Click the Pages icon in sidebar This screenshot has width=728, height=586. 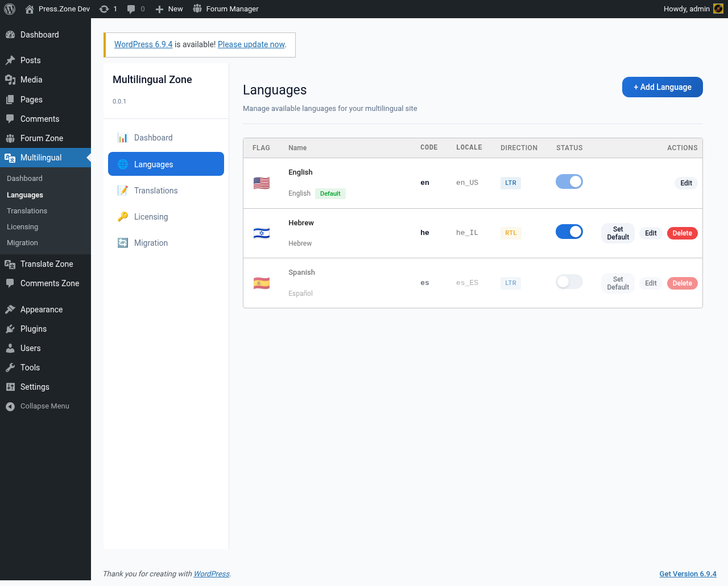[10, 100]
